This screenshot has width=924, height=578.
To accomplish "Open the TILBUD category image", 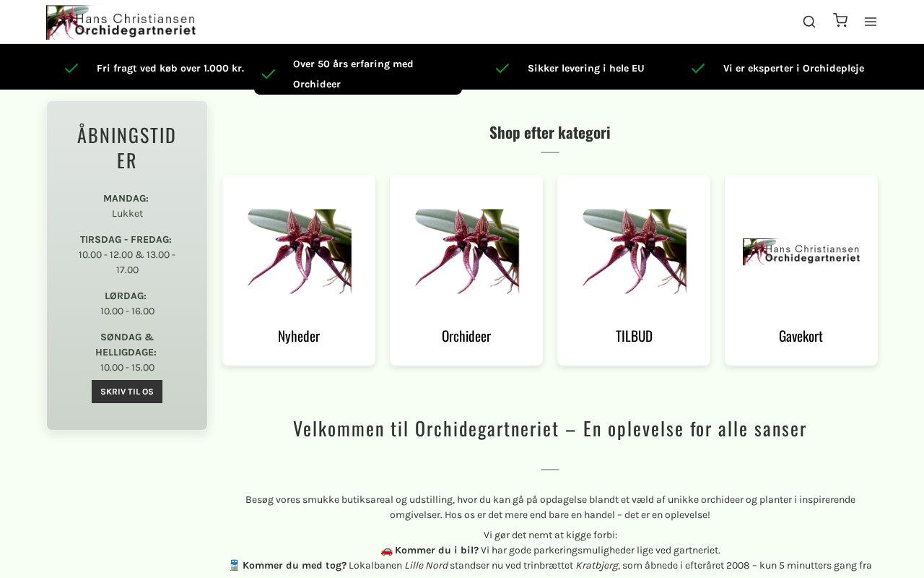I will (634, 251).
